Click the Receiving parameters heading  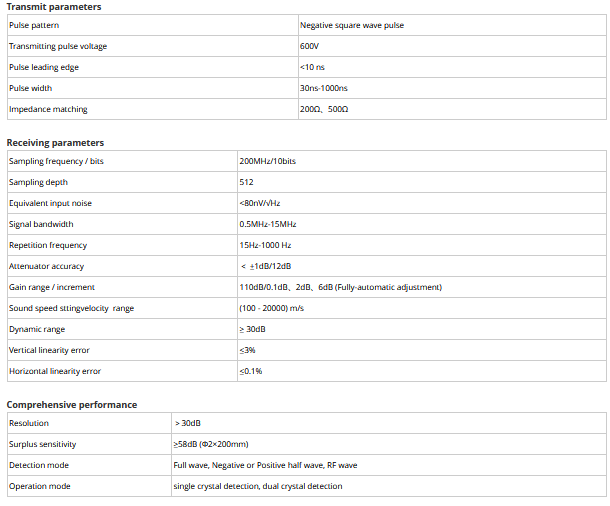click(x=55, y=143)
